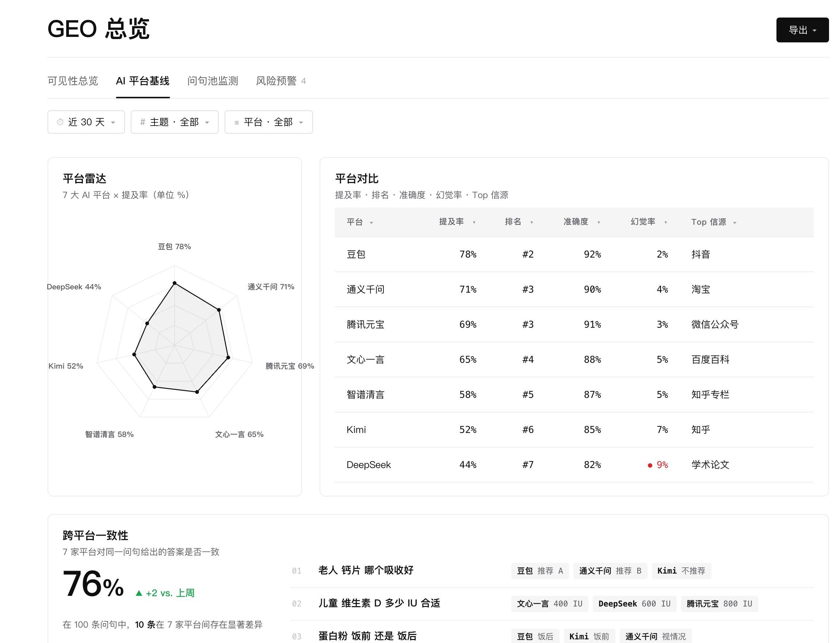Click the 豆包 推荐 A tag
The image size is (840, 643).
point(540,571)
